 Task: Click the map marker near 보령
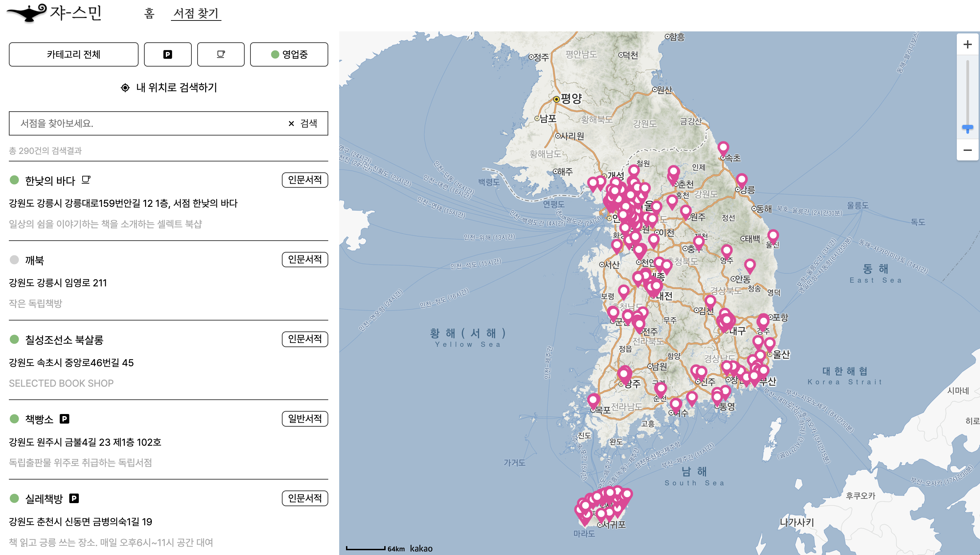click(x=624, y=293)
